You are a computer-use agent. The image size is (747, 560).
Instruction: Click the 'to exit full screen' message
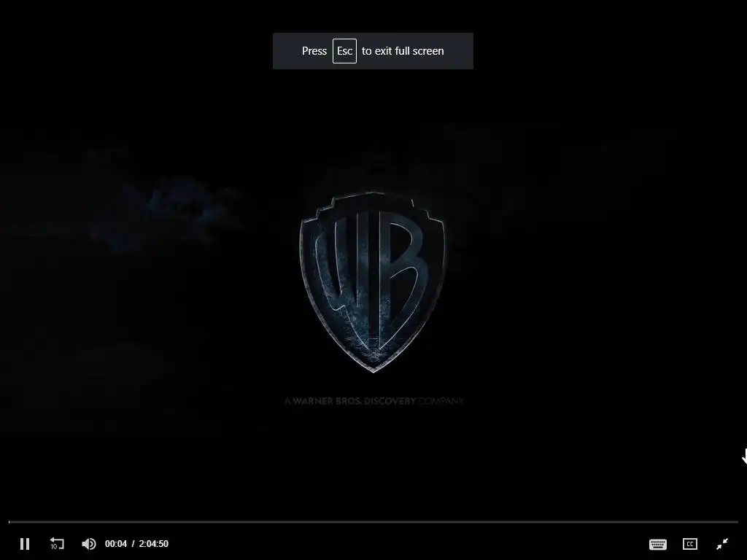pyautogui.click(x=403, y=51)
